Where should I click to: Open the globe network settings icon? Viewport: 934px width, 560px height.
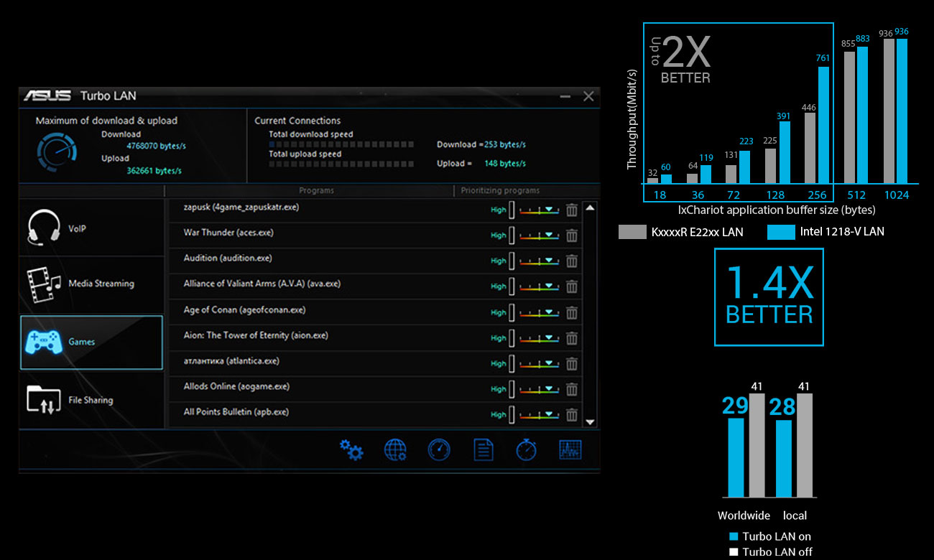(395, 450)
